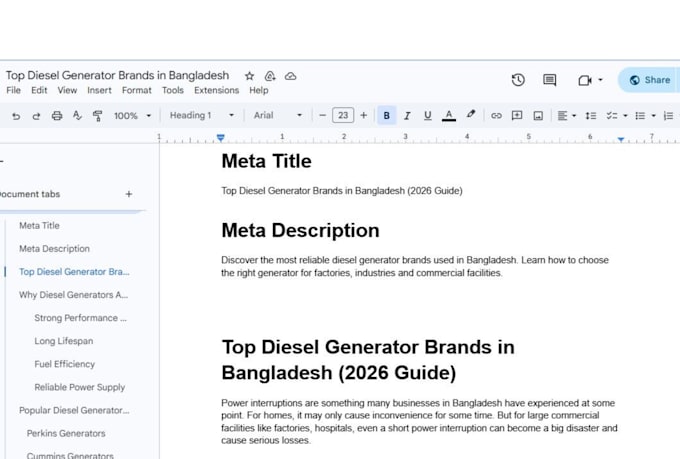Open the Heading 1 style dropdown
The image size is (680, 459).
pos(202,115)
